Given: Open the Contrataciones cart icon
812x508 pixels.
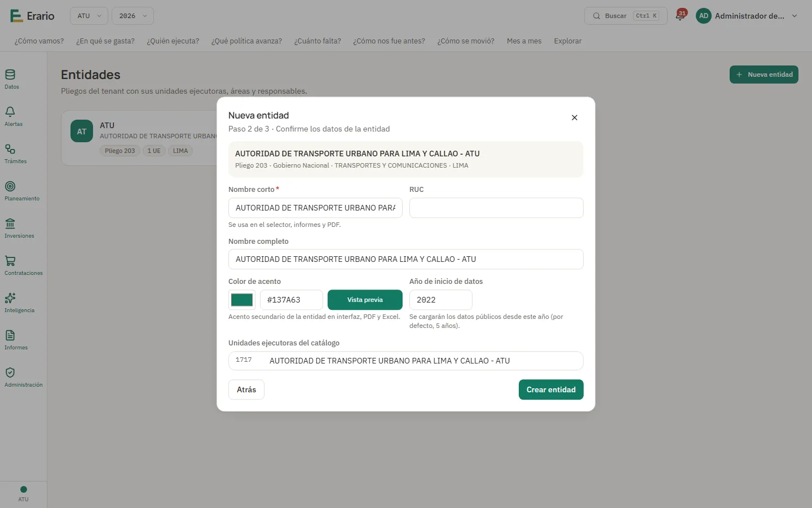Looking at the screenshot, I should (x=10, y=261).
